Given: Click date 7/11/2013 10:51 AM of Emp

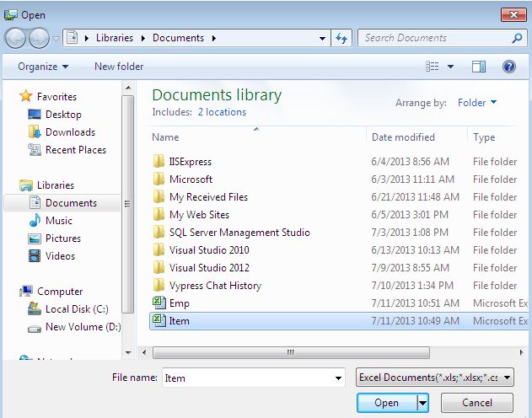Looking at the screenshot, I should coord(415,303).
